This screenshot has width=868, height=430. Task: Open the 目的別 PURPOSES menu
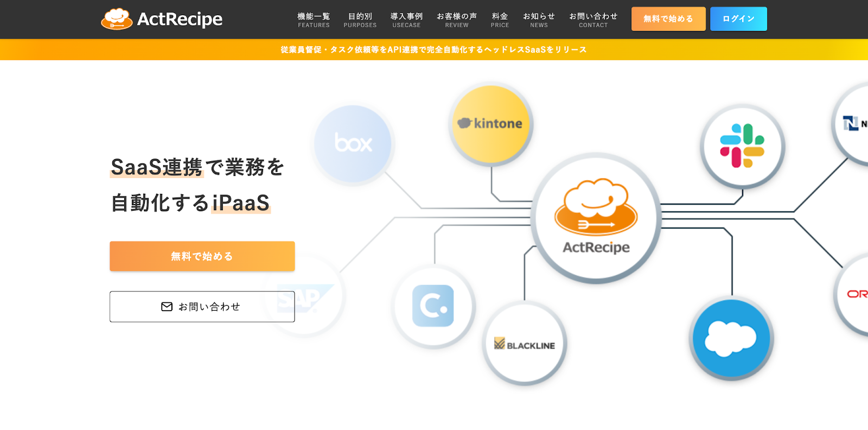tap(360, 20)
